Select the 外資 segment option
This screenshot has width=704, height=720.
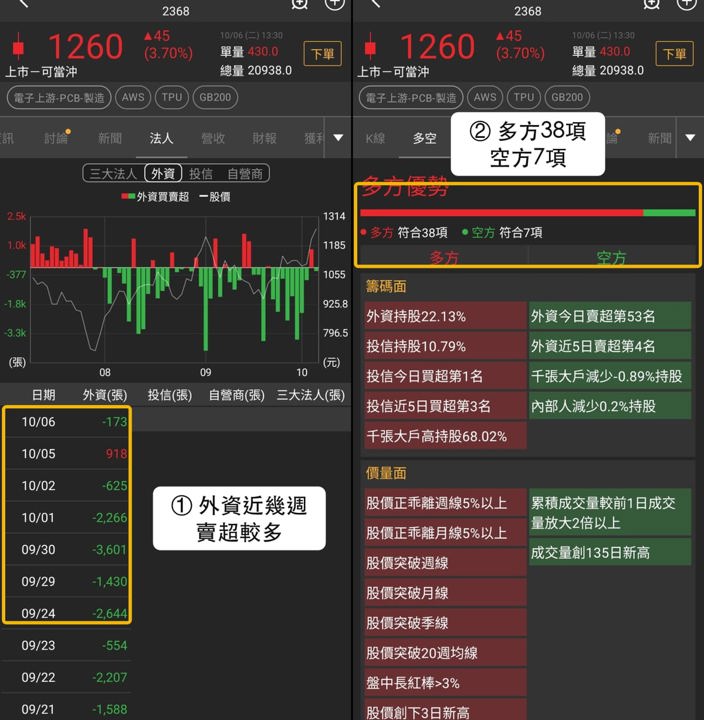click(x=163, y=174)
